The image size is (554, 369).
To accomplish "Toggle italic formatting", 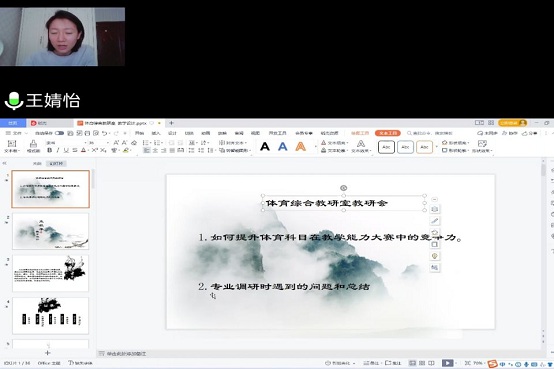I will tap(58, 151).
